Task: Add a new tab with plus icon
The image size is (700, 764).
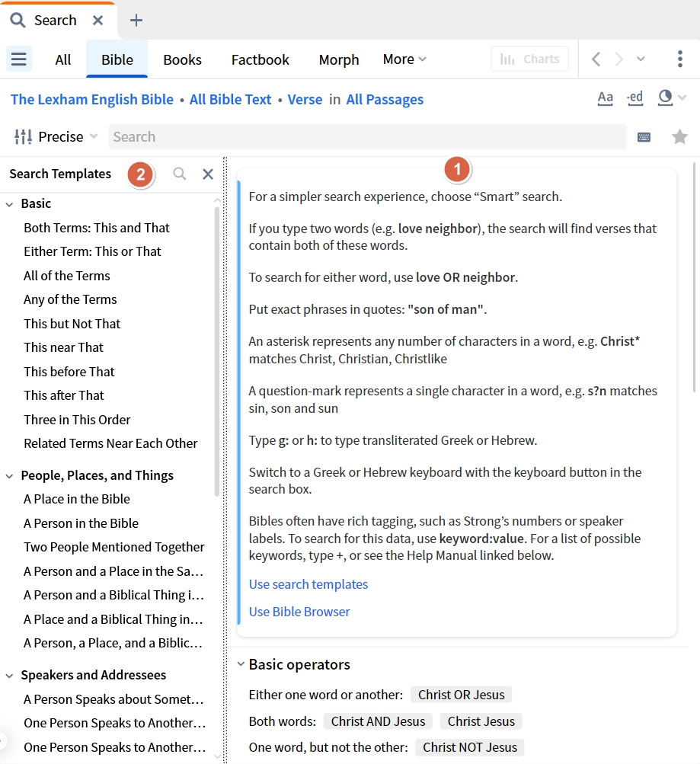Action: pos(136,21)
